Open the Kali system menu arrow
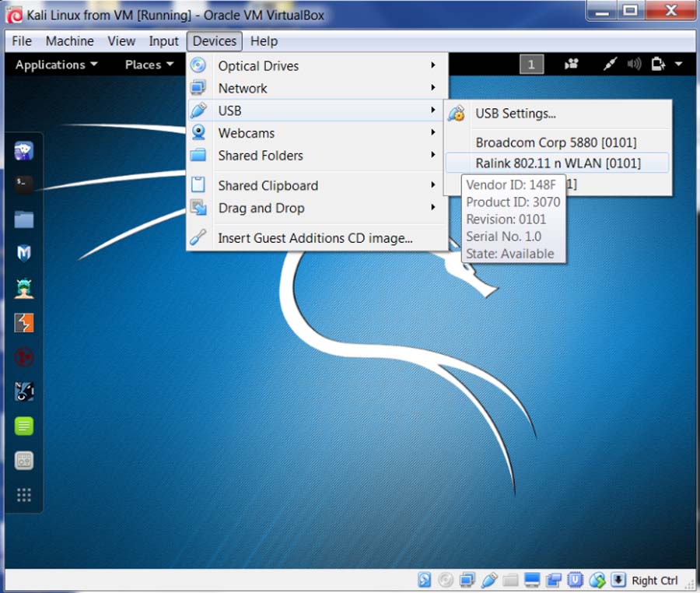Screen dimensions: 700x593 click(678, 65)
